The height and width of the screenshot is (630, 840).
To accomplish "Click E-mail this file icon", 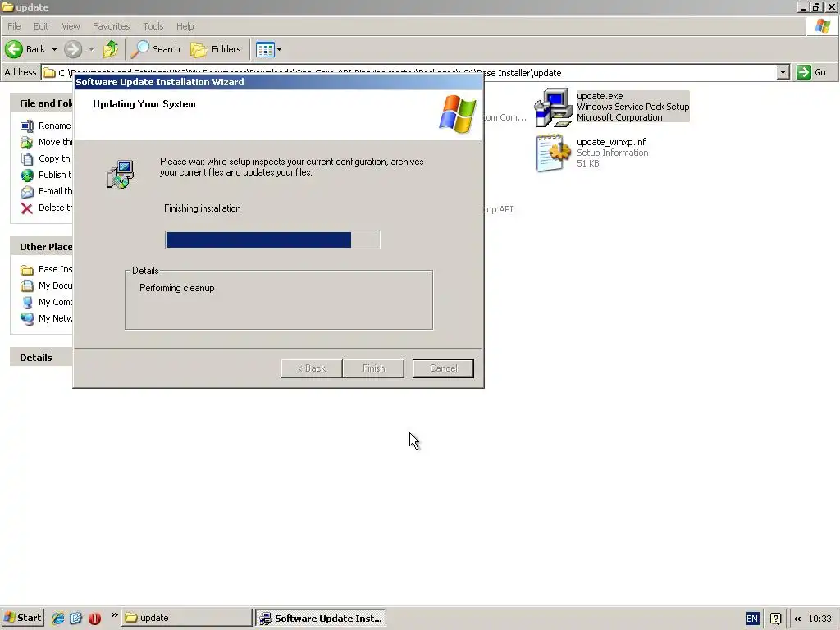I will click(27, 191).
